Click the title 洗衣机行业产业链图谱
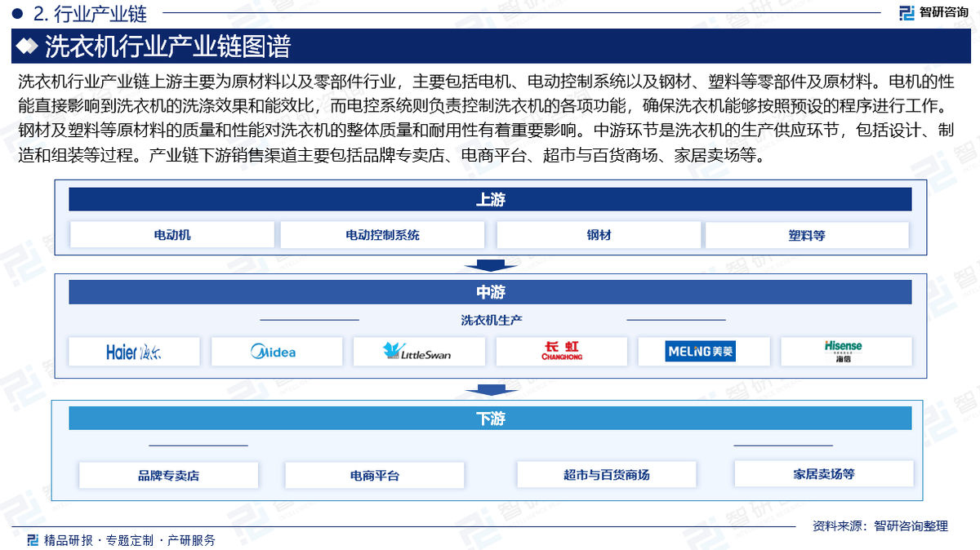Image resolution: width=980 pixels, height=550 pixels. pos(167,47)
